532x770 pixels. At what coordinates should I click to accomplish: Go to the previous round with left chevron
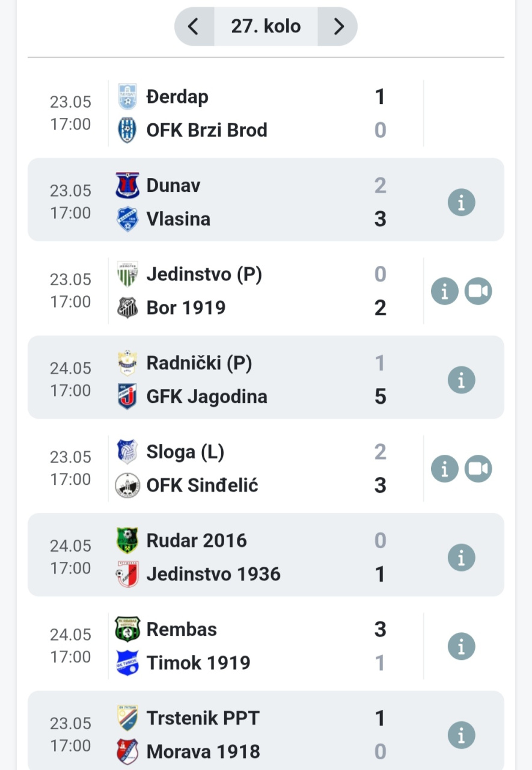[x=194, y=26]
